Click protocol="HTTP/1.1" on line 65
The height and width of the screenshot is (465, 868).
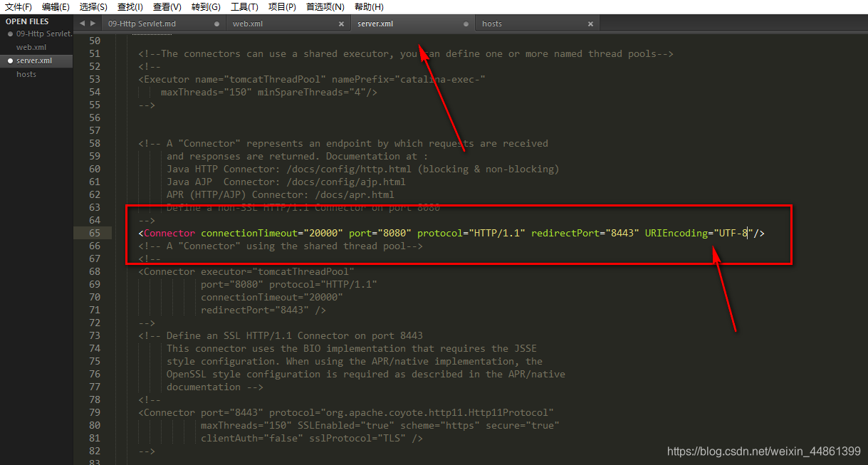(x=471, y=233)
